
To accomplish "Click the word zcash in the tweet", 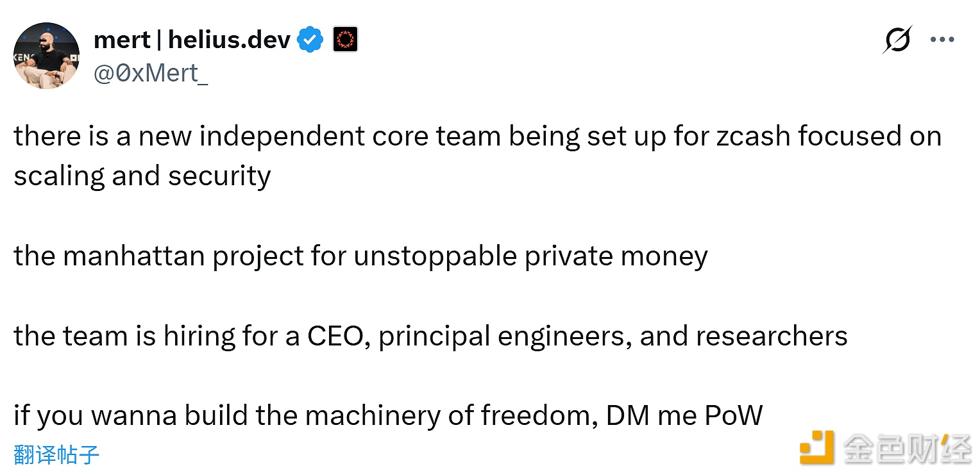I will pyautogui.click(x=754, y=136).
